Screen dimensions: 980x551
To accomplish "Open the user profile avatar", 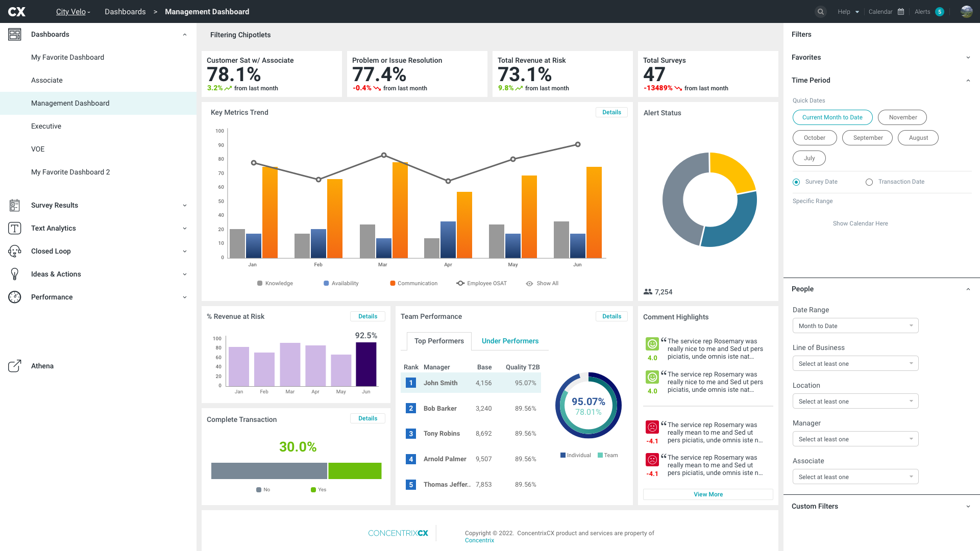I will [x=966, y=12].
